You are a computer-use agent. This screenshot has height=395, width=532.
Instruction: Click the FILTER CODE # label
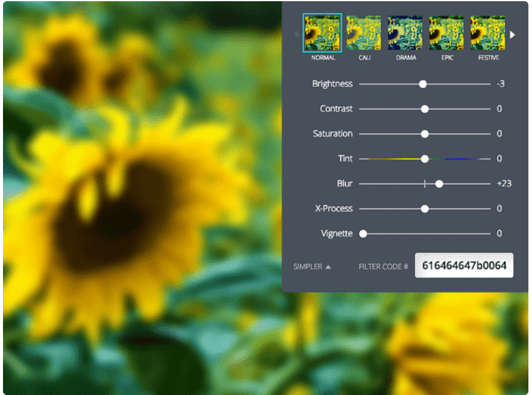click(x=383, y=267)
